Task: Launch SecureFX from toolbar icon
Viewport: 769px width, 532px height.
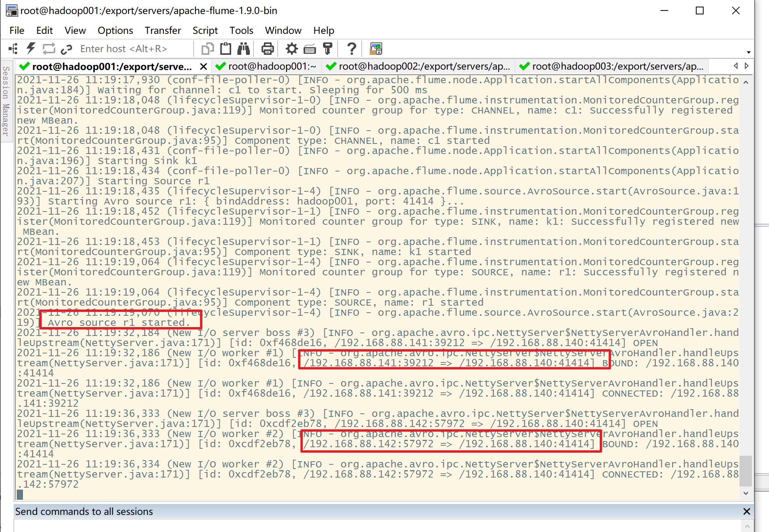Action: click(376, 49)
